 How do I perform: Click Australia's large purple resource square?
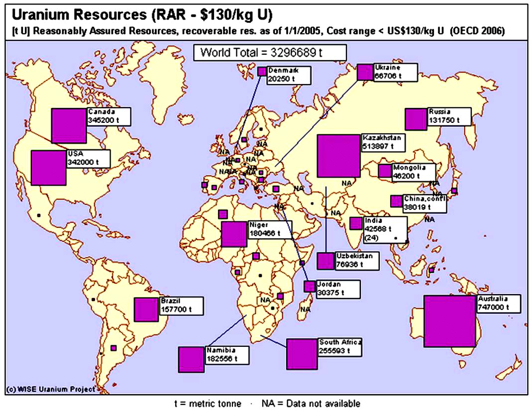click(x=449, y=321)
